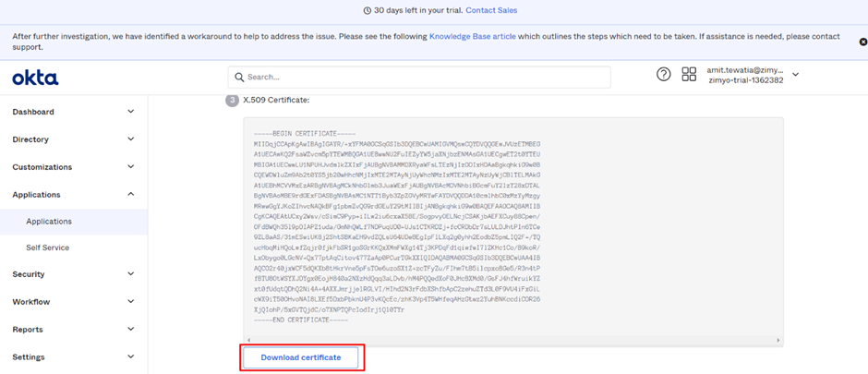This screenshot has height=374, width=868.
Task: Download the X.509 certificate
Action: (301, 357)
